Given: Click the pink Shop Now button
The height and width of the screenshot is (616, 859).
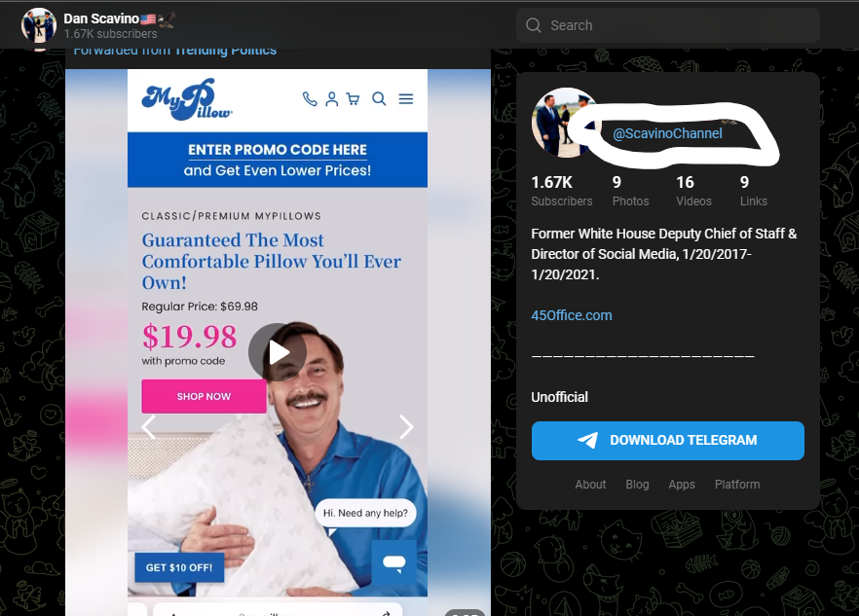Looking at the screenshot, I should tap(204, 396).
